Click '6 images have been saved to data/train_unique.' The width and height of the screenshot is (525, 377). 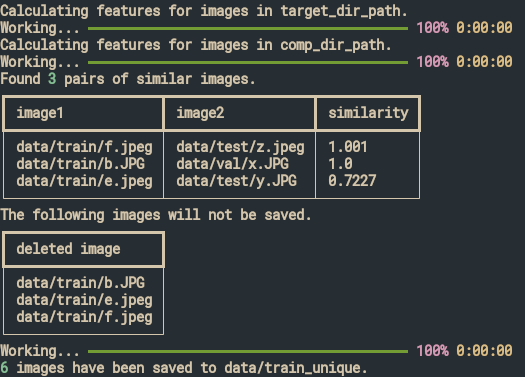click(x=184, y=368)
